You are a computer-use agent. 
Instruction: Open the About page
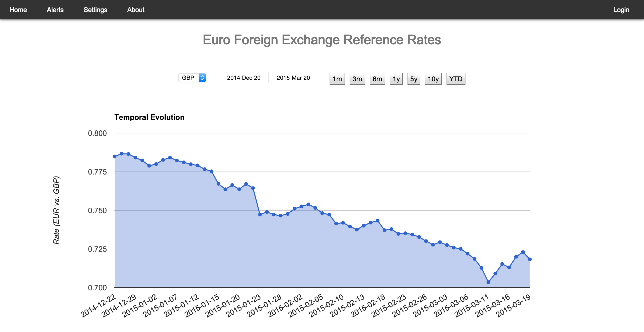click(x=135, y=10)
